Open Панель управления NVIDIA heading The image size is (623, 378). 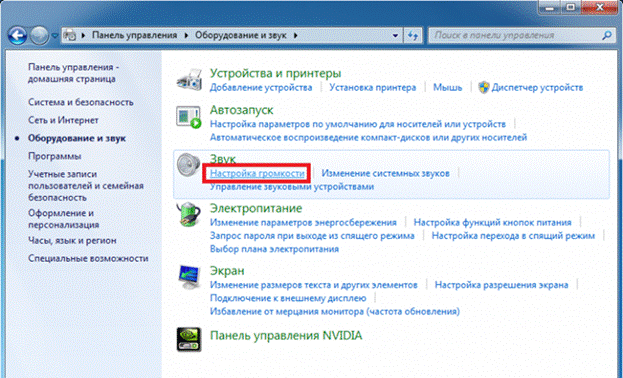point(286,335)
